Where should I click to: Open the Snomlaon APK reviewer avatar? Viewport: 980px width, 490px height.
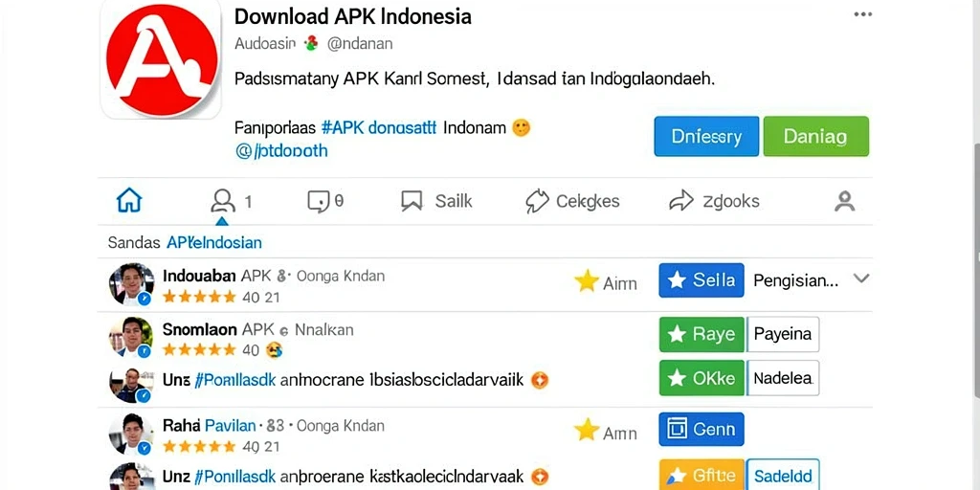coord(131,338)
